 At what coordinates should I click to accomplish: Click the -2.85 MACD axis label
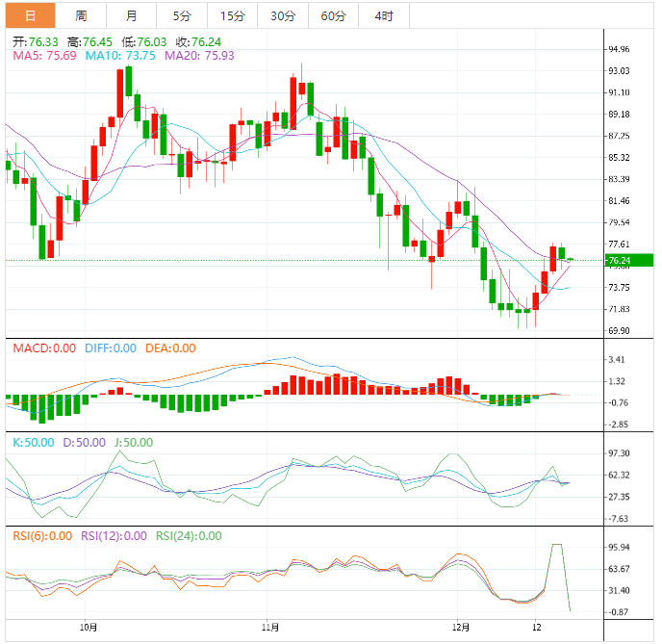pyautogui.click(x=617, y=425)
